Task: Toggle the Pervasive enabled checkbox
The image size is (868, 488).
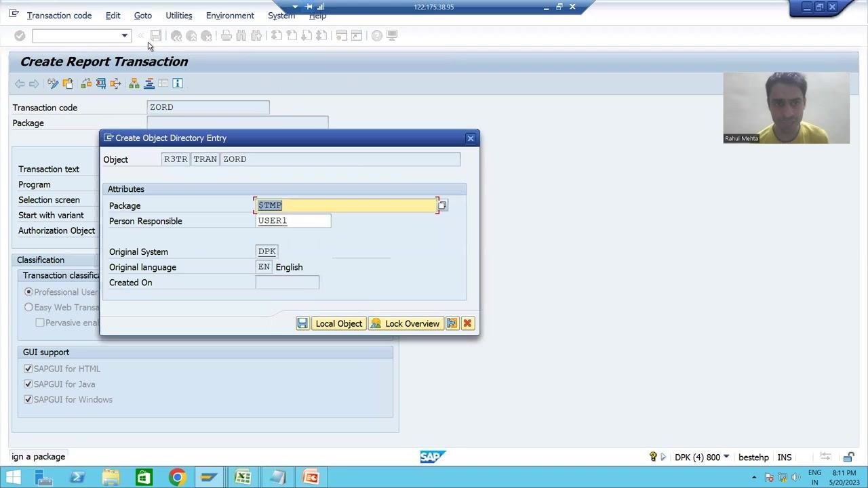Action: click(40, 323)
